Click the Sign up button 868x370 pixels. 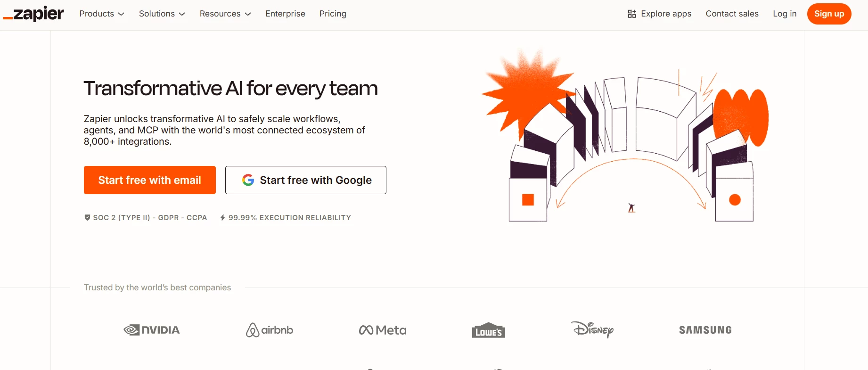(x=829, y=14)
